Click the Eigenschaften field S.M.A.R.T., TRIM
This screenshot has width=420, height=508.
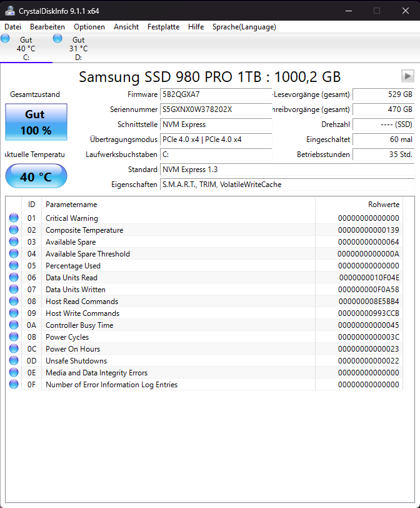[x=287, y=185]
